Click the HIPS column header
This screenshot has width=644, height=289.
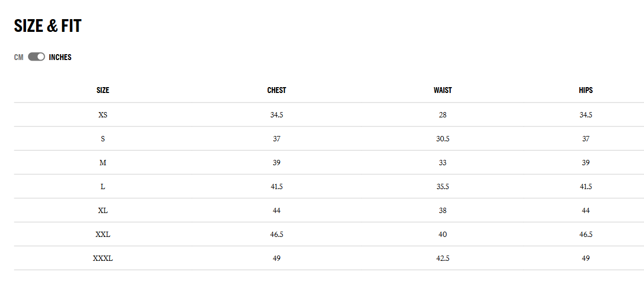[x=586, y=90]
